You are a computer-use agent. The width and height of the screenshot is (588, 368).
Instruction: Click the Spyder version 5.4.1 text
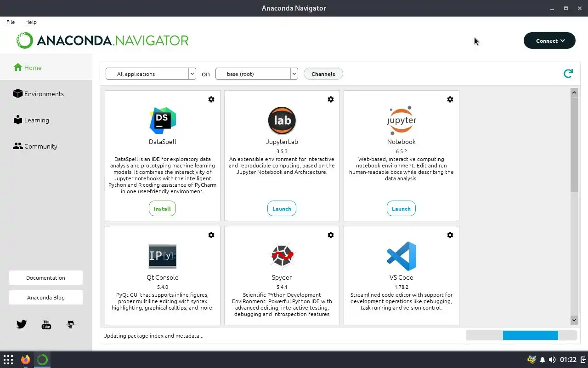click(282, 287)
